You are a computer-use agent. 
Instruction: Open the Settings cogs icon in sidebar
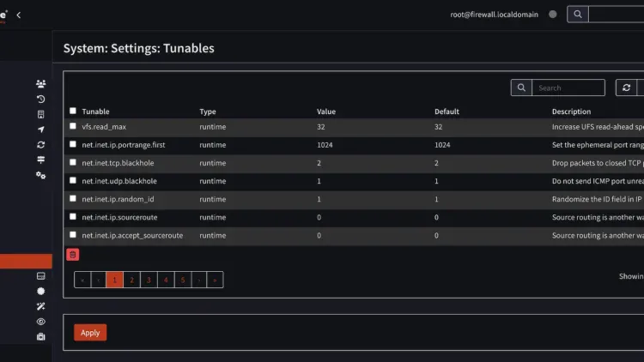tap(40, 175)
